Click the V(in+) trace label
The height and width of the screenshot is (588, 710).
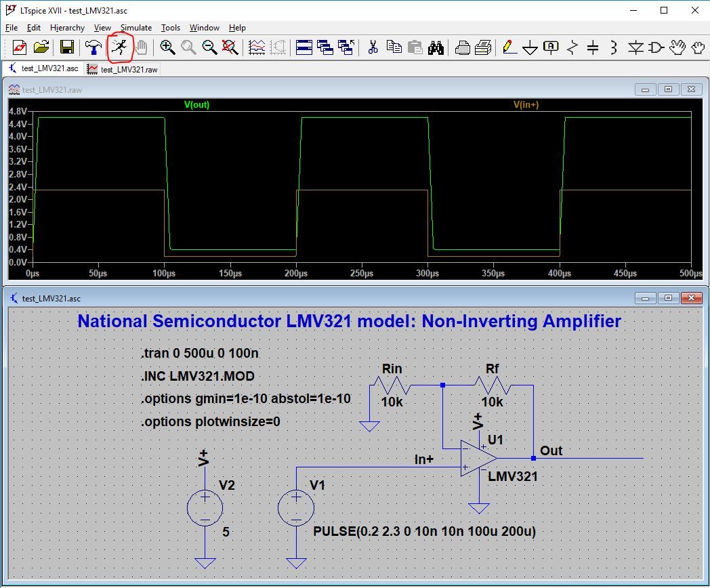click(x=526, y=104)
